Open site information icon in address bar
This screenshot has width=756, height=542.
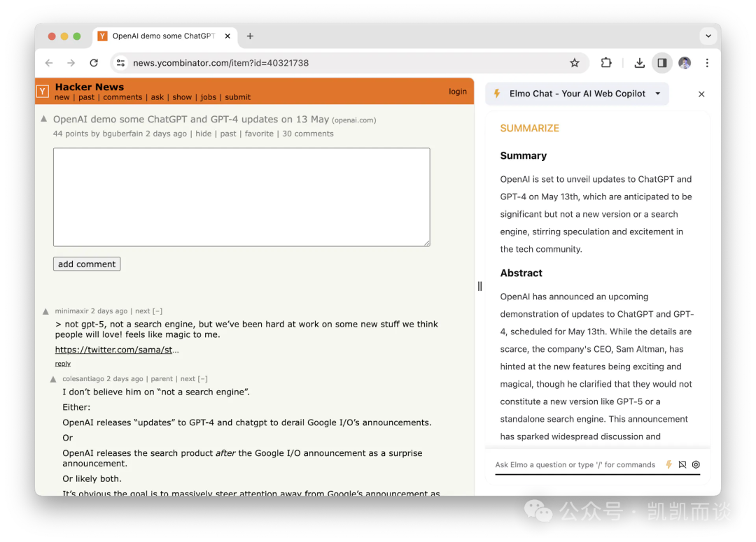click(120, 63)
